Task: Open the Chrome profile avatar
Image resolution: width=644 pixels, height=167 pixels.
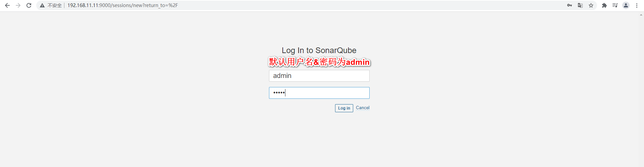Action: 626,5
